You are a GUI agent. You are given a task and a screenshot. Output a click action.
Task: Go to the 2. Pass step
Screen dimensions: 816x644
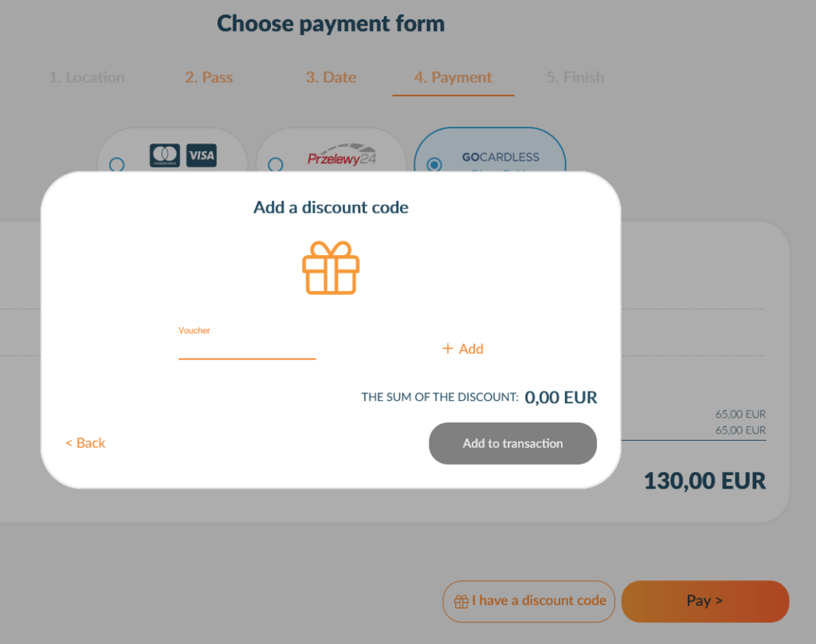pyautogui.click(x=209, y=77)
